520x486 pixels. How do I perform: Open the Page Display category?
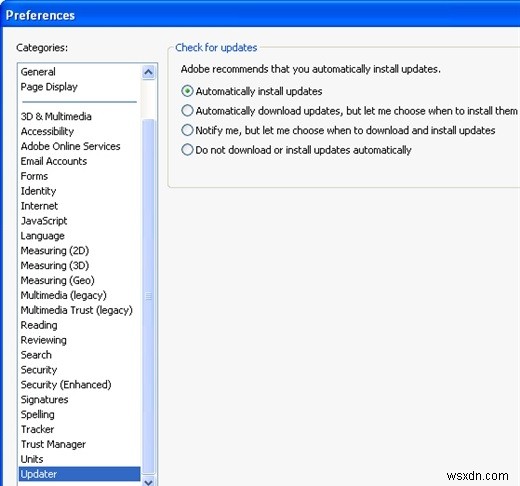click(49, 87)
